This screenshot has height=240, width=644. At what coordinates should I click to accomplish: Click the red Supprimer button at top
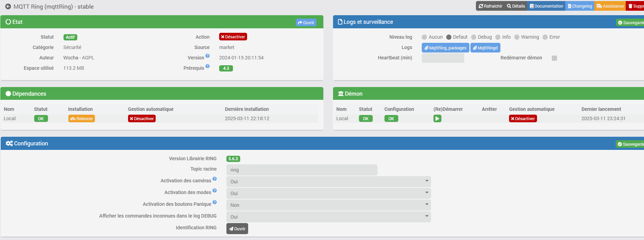pyautogui.click(x=635, y=6)
